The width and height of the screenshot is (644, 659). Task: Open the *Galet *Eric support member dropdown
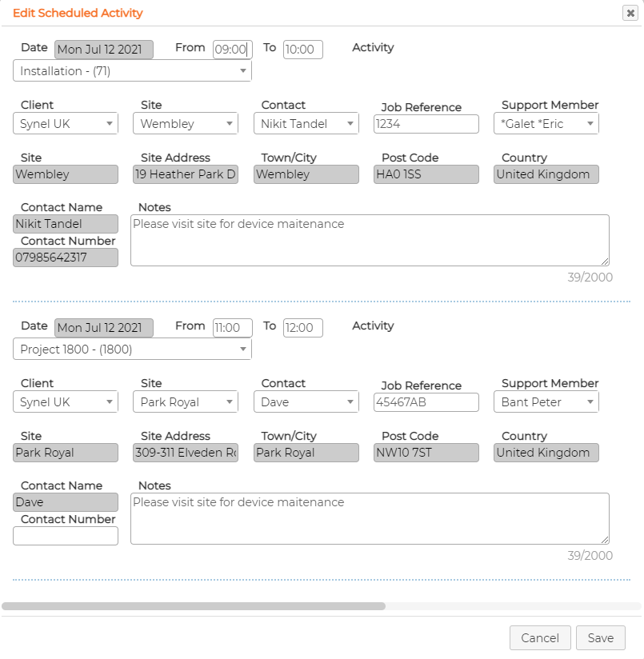pos(546,123)
